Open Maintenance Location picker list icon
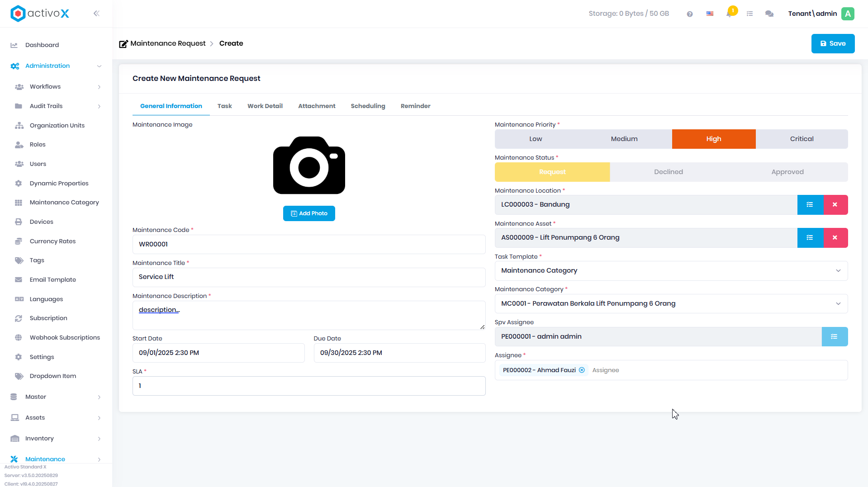 click(x=810, y=205)
